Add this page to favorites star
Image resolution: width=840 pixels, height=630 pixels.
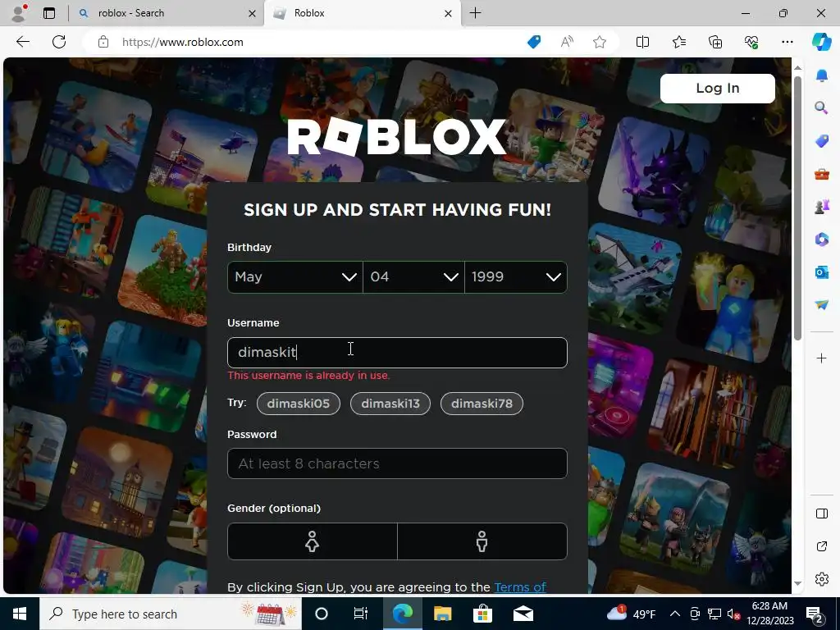600,42
